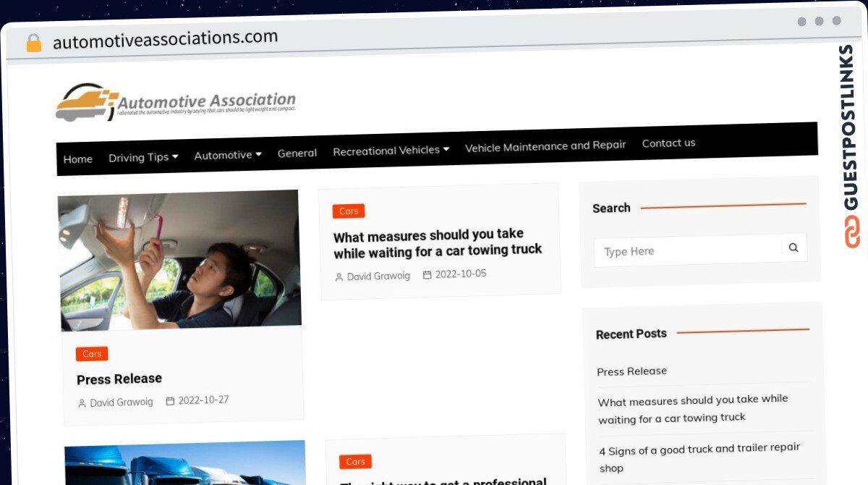Image resolution: width=868 pixels, height=485 pixels.
Task: Click the automotiveassociations.com address text
Action: (x=166, y=39)
